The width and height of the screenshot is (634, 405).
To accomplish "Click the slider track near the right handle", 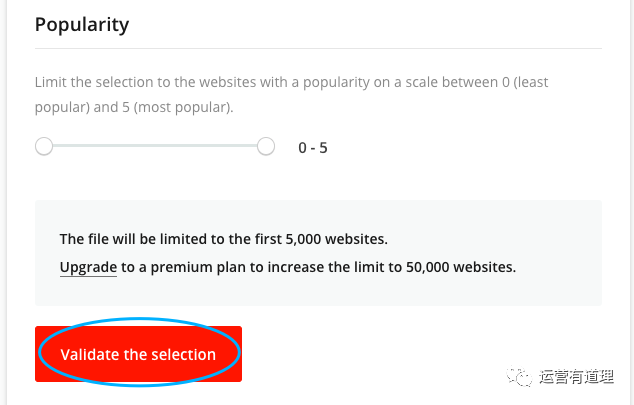I will (240, 147).
